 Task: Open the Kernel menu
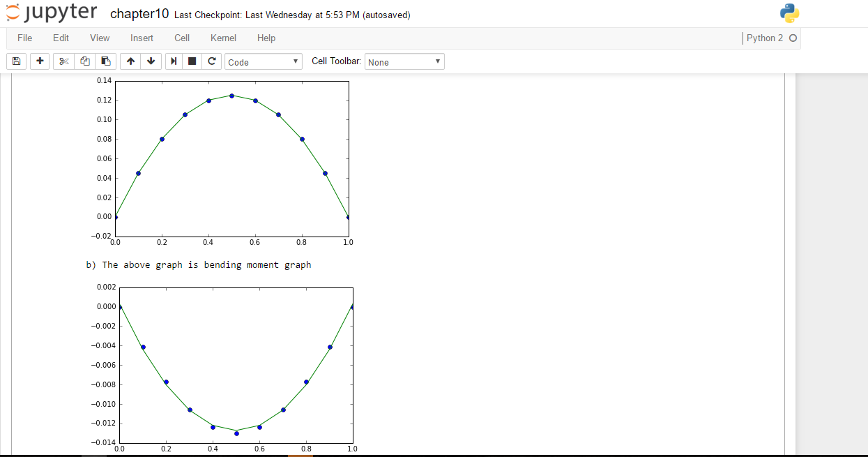coord(223,38)
